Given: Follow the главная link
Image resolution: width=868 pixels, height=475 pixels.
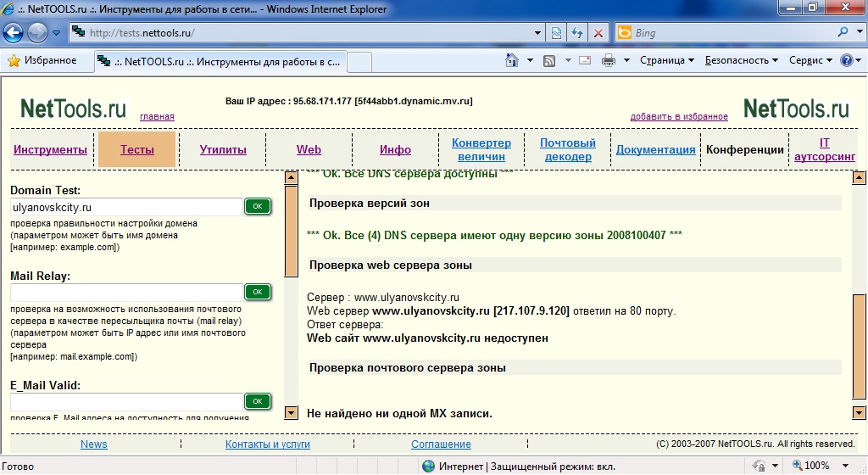Looking at the screenshot, I should click(x=157, y=116).
